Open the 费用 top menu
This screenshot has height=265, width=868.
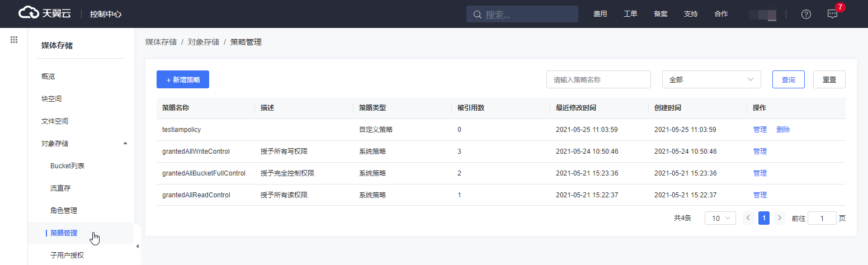(600, 14)
